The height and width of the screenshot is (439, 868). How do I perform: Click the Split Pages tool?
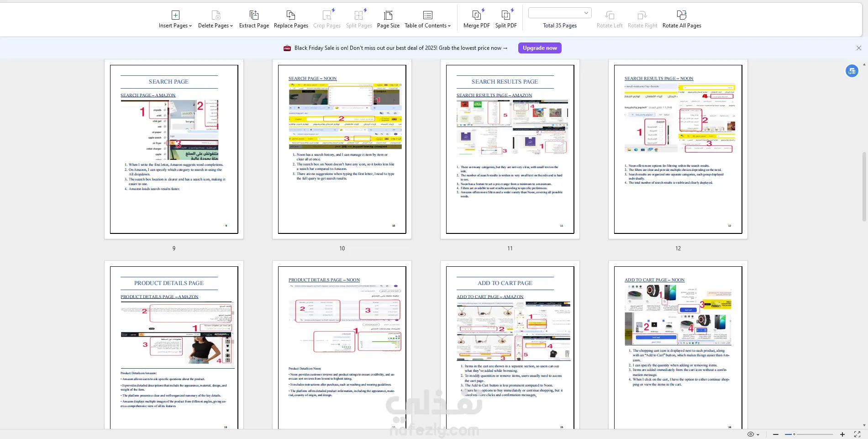pyautogui.click(x=359, y=20)
